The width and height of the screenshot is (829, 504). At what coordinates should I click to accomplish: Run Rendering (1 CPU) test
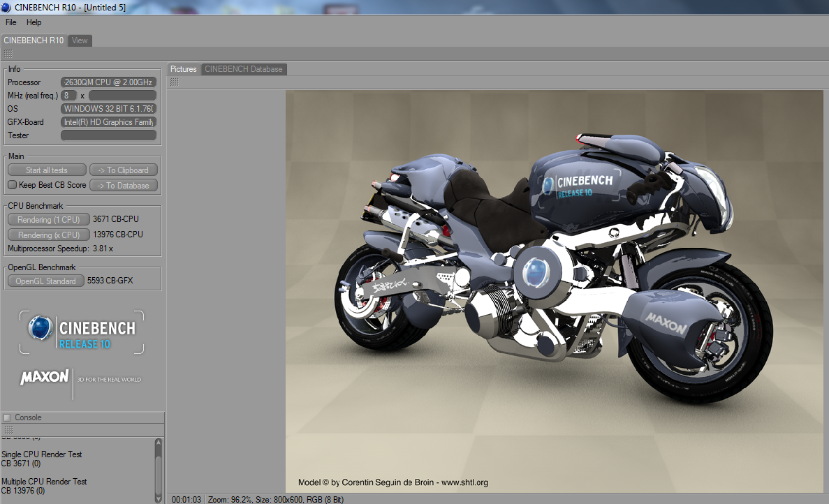pyautogui.click(x=49, y=220)
